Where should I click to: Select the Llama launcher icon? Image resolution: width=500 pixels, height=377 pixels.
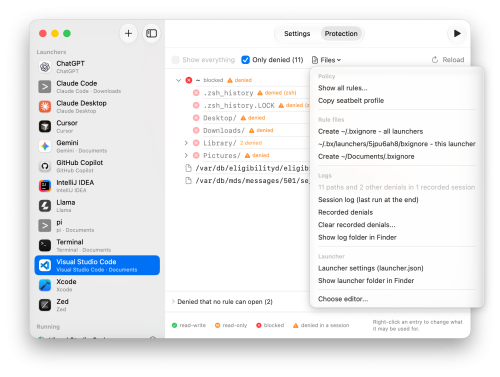[45, 206]
